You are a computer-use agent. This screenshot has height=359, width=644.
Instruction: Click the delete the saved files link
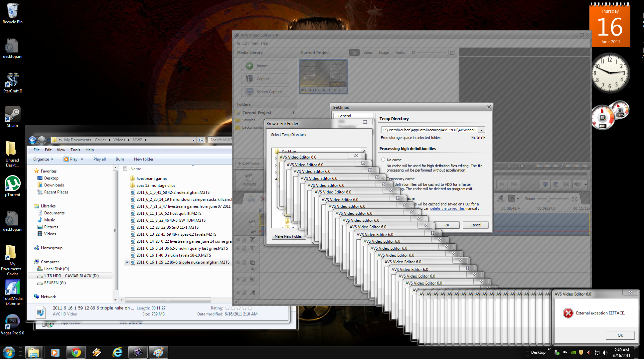pyautogui.click(x=447, y=208)
